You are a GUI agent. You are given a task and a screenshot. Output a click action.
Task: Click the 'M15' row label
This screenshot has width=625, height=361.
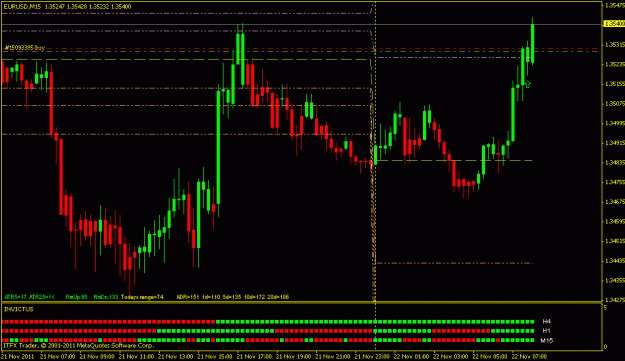click(546, 340)
